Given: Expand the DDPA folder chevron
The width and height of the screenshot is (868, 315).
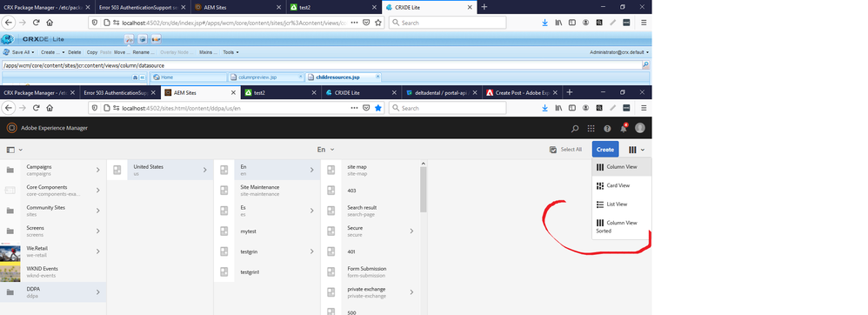Looking at the screenshot, I should (98, 292).
